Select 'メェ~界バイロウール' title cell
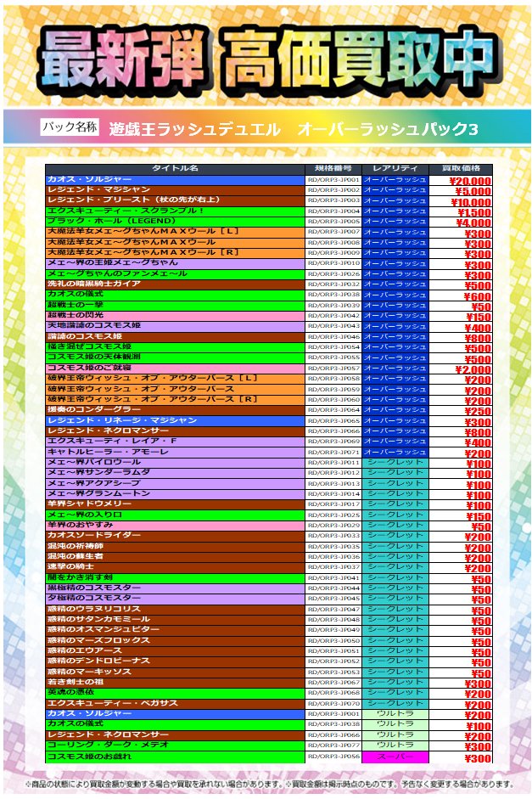 [x=175, y=463]
